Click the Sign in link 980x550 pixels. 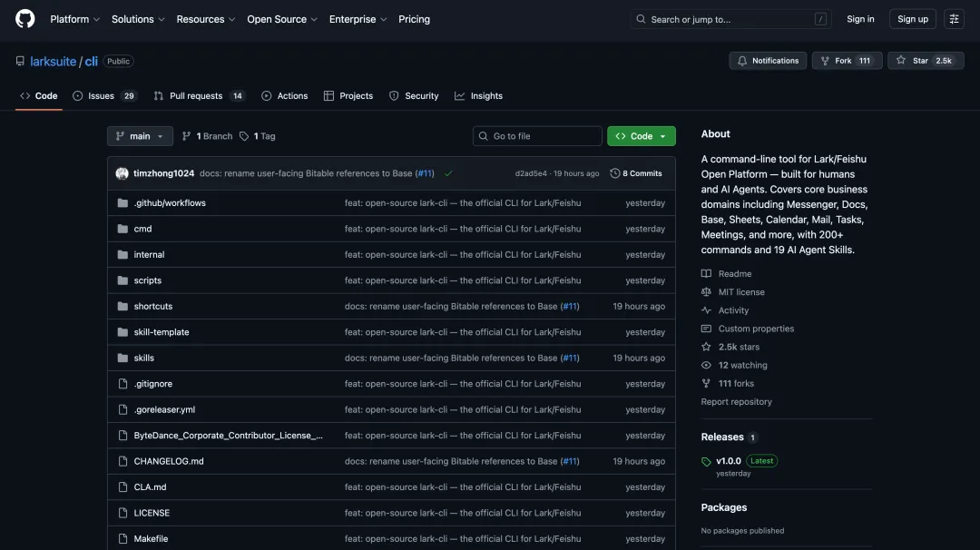pos(860,19)
